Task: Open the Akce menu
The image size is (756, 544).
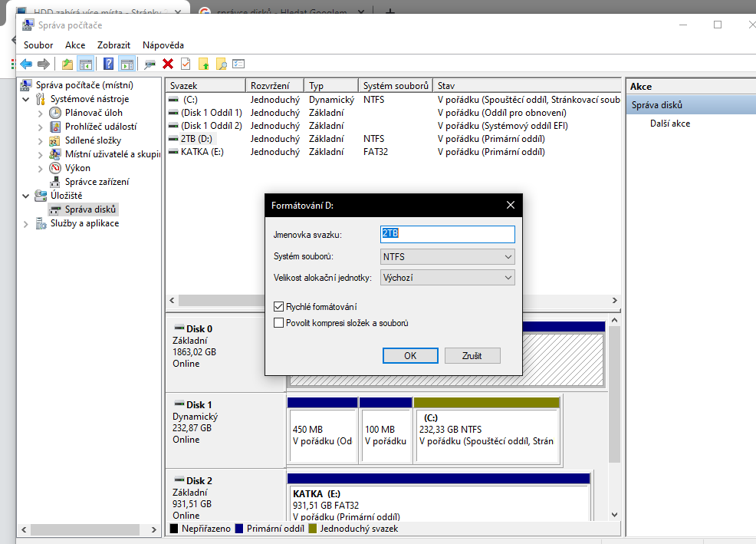Action: [75, 45]
